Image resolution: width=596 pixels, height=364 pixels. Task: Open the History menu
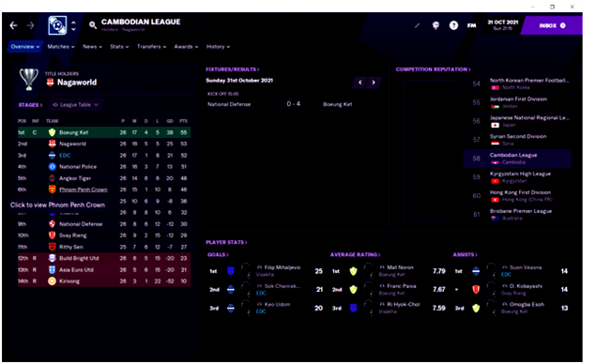[x=218, y=47]
